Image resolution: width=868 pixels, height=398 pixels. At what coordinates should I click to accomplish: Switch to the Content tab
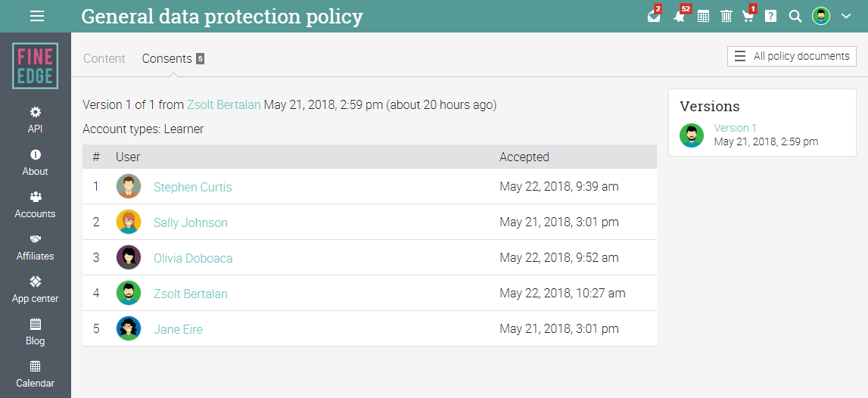pos(104,58)
